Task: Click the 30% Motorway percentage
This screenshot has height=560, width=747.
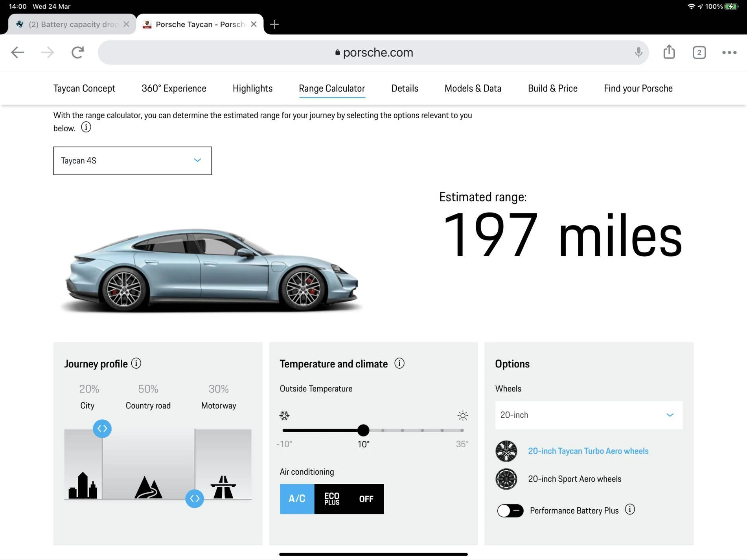Action: click(219, 389)
